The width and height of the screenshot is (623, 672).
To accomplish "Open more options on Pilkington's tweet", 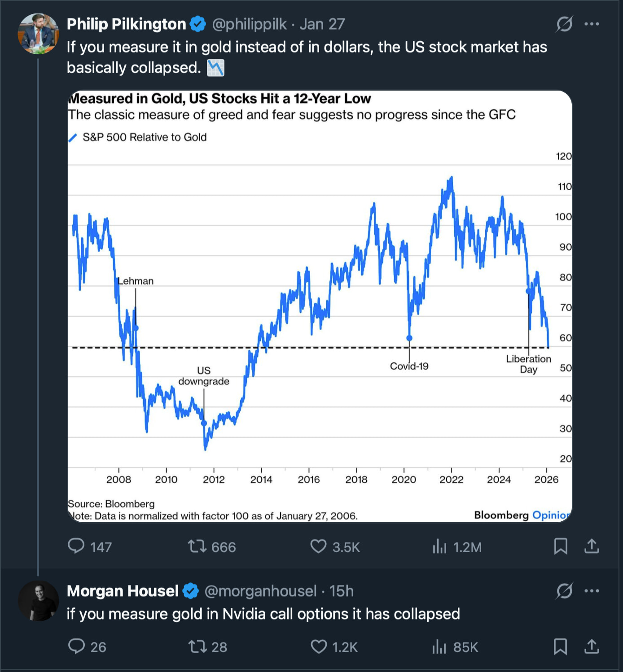I will point(592,24).
